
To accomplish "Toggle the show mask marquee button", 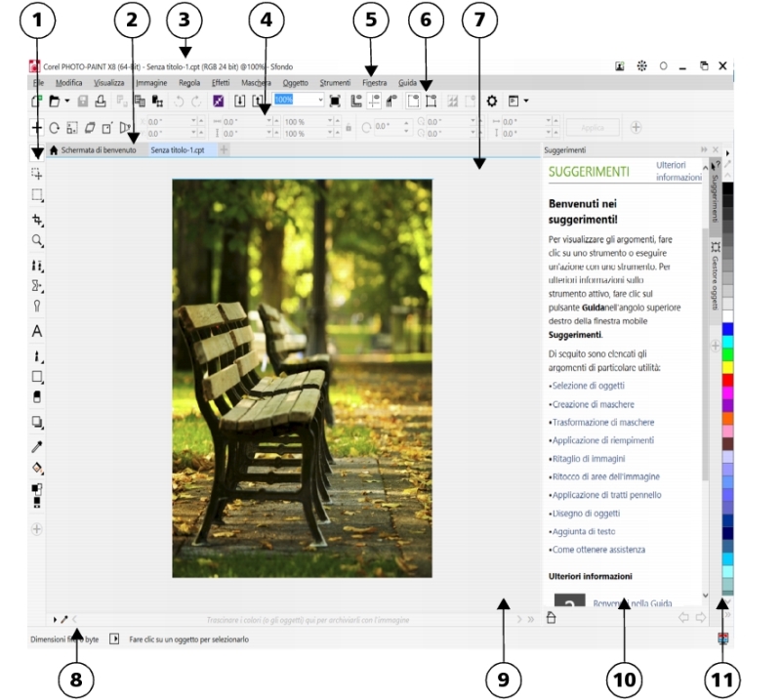I will 413,101.
